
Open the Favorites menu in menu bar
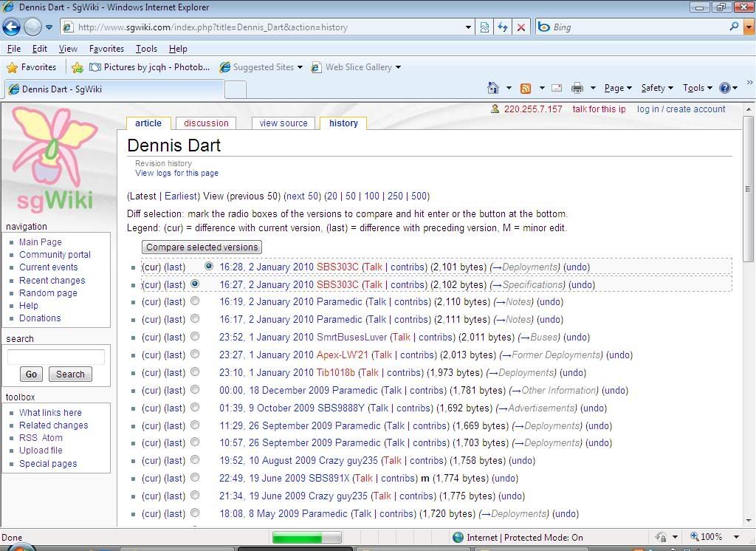tap(106, 49)
